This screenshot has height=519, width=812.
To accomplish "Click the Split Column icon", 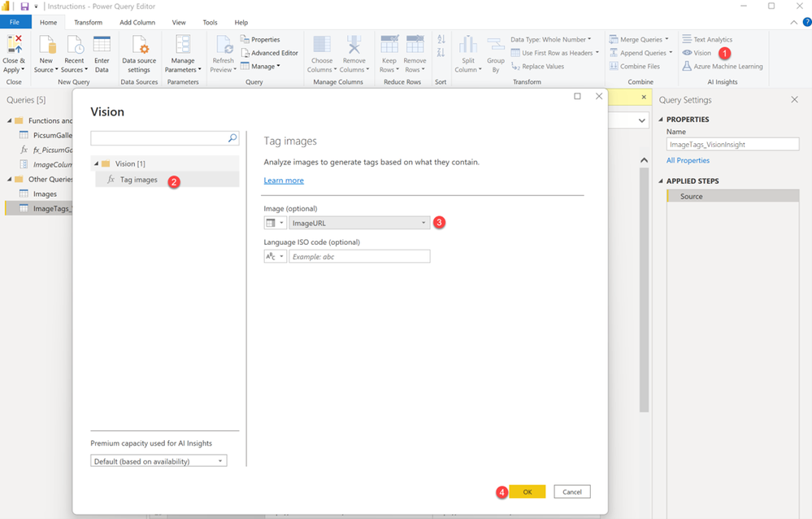I will 468,45.
